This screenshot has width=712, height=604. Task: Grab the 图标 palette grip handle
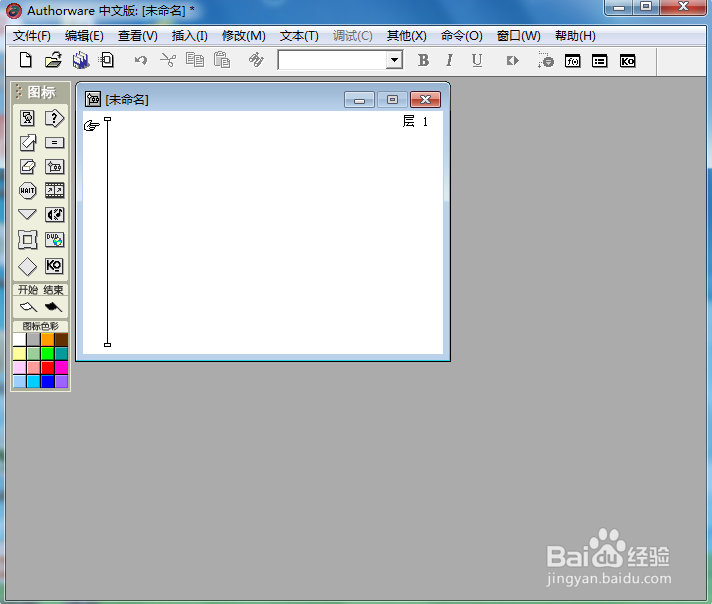click(x=18, y=91)
